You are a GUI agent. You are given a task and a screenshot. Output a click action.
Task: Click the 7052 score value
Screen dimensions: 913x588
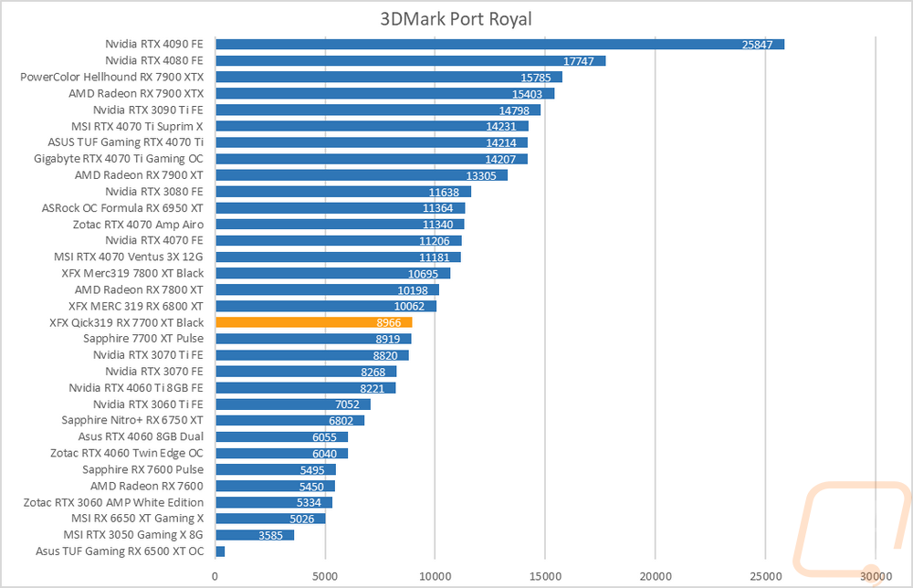point(347,404)
